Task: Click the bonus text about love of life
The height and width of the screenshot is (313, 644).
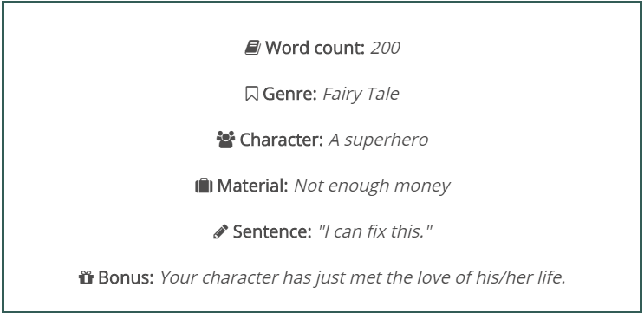Action: (x=362, y=278)
